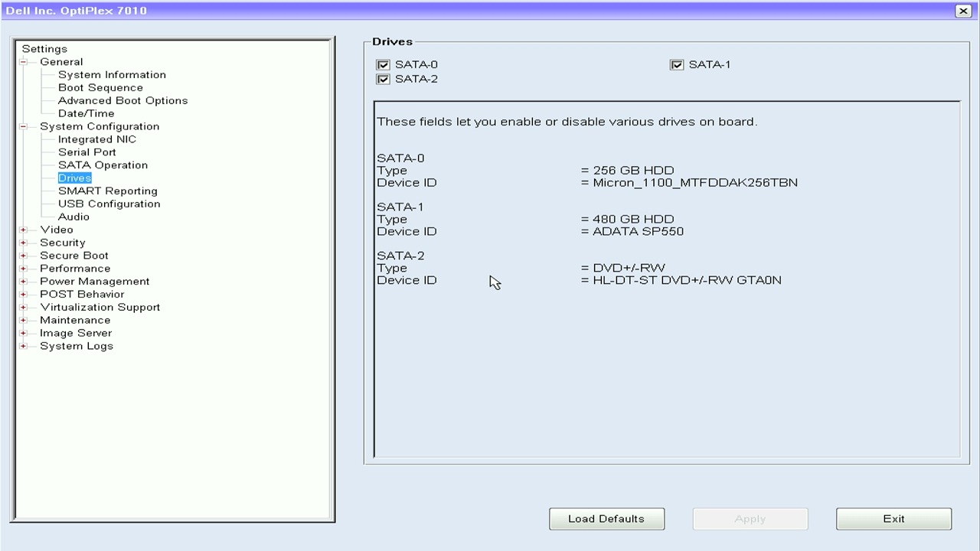Image resolution: width=980 pixels, height=551 pixels.
Task: Click the HL-DT-ST DVD+/-RW GTA0N device ID
Action: click(688, 281)
